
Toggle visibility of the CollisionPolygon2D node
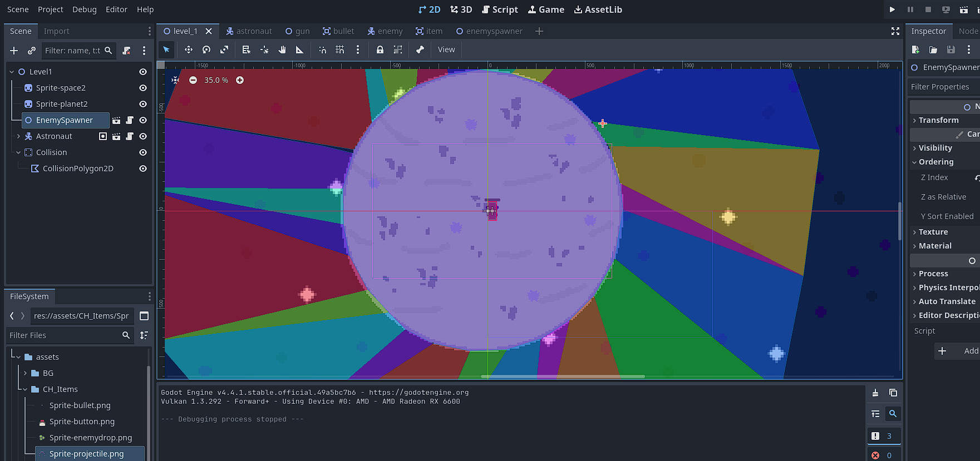click(x=143, y=168)
